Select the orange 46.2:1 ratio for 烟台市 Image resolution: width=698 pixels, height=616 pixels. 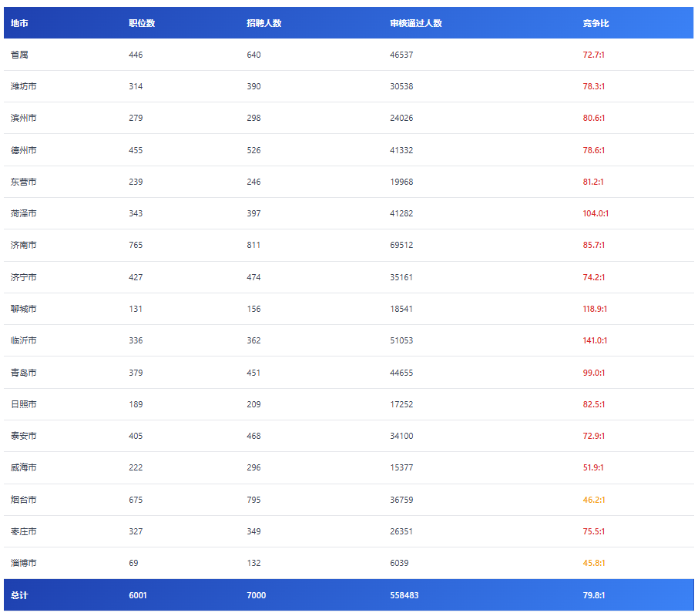pos(594,500)
